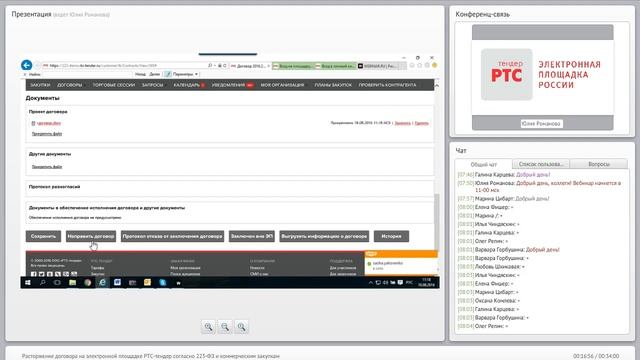640x360 pixels.
Task: Click the page vertical scrollbar
Action: pos(436,222)
